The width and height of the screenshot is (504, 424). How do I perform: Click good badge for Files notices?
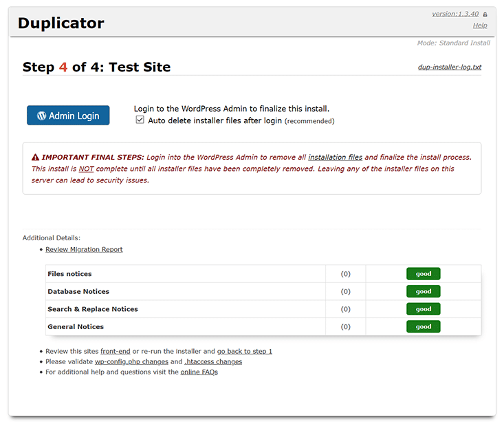point(424,274)
